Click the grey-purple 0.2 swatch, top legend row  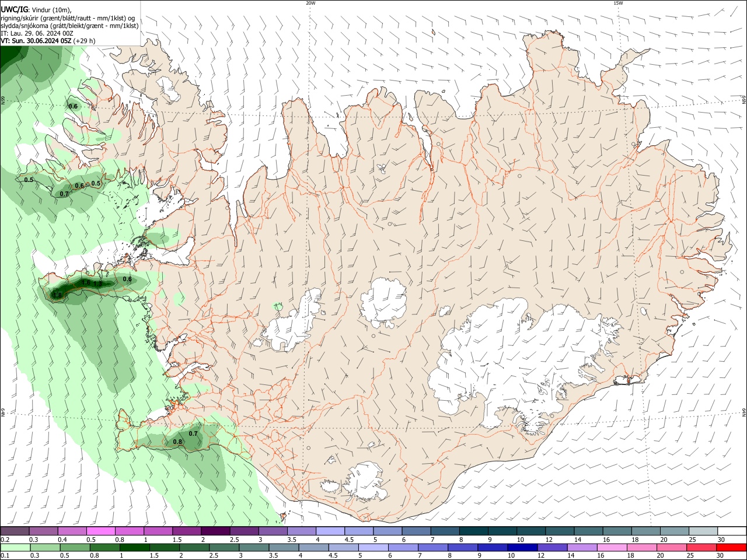coord(15,531)
